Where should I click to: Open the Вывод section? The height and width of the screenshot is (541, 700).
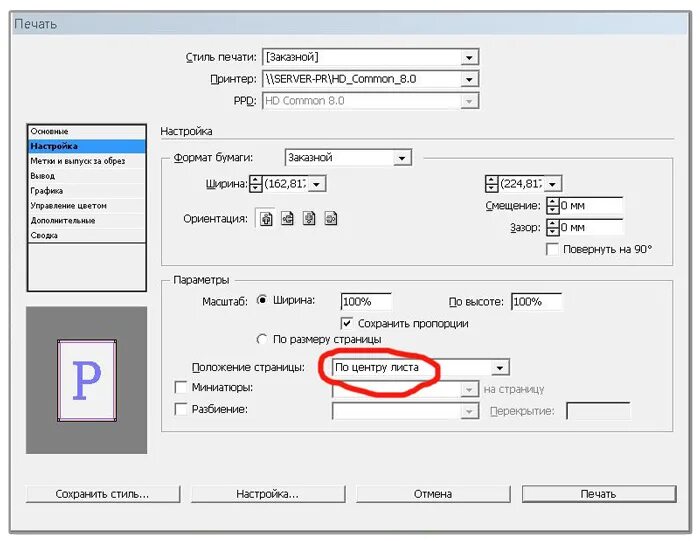pos(87,176)
